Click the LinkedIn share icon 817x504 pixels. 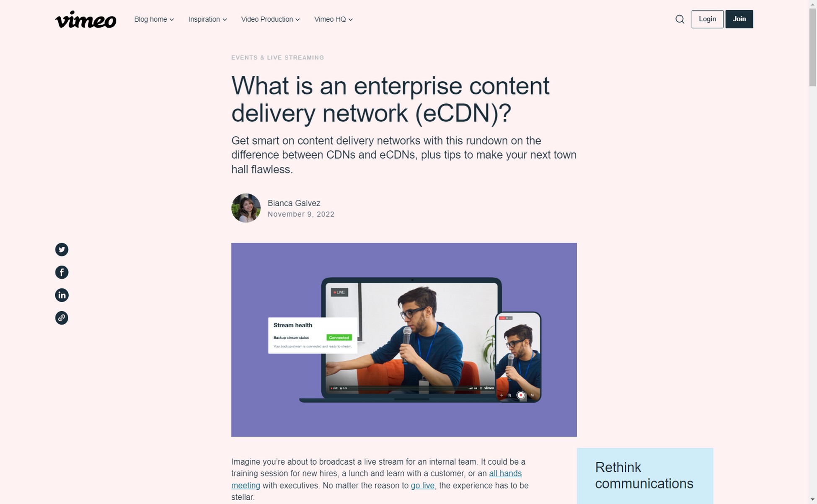coord(62,295)
